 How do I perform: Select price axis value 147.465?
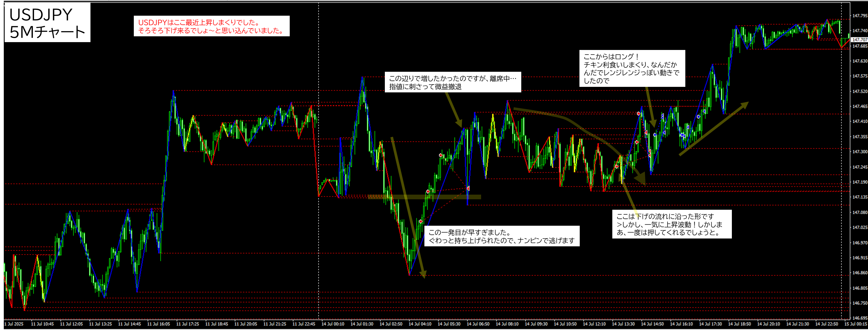[x=860, y=106]
